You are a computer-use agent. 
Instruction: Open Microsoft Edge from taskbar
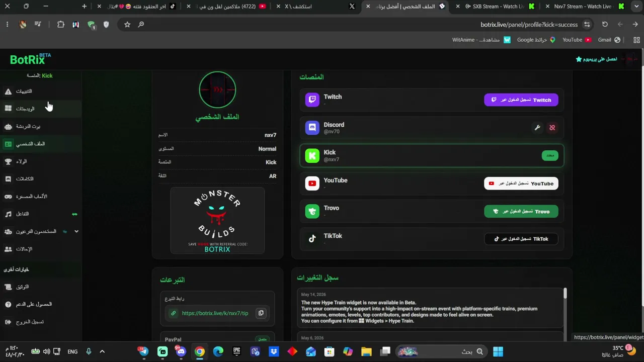(x=218, y=352)
